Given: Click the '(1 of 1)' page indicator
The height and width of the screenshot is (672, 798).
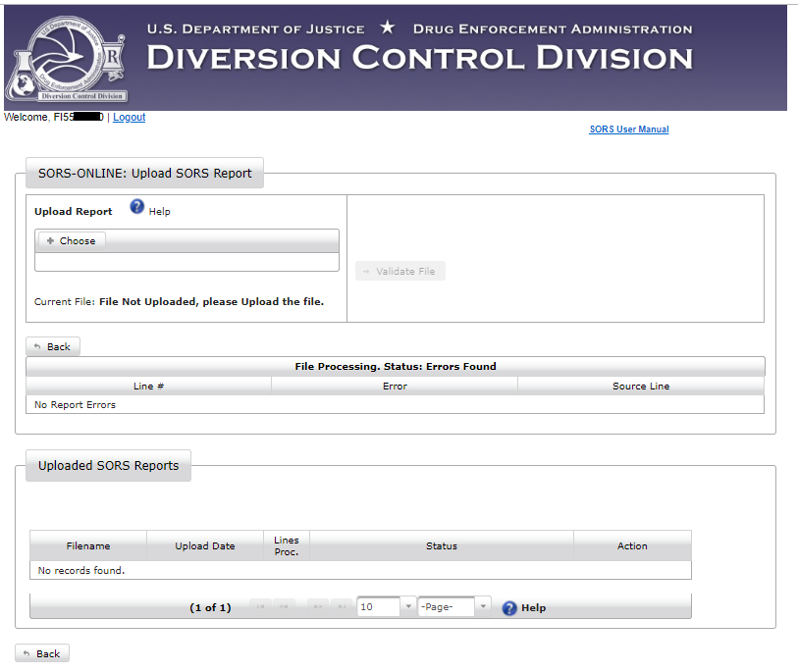Looking at the screenshot, I should click(210, 608).
